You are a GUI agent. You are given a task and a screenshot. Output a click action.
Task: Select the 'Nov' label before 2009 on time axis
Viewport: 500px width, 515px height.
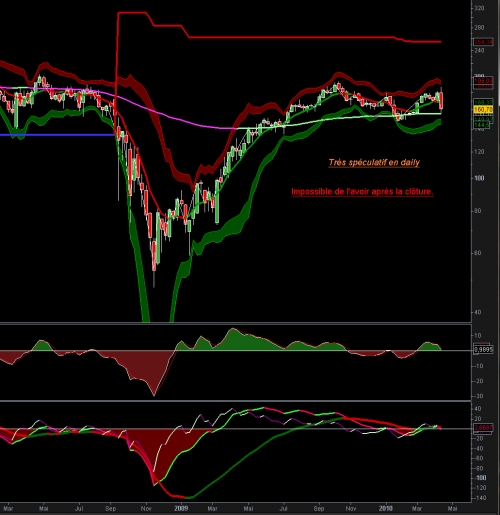146,508
